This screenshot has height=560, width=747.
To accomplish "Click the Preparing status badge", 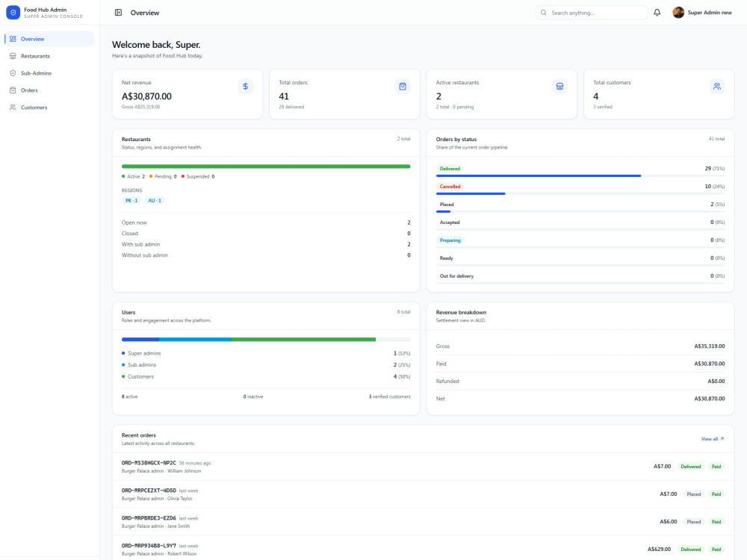I will click(x=450, y=240).
